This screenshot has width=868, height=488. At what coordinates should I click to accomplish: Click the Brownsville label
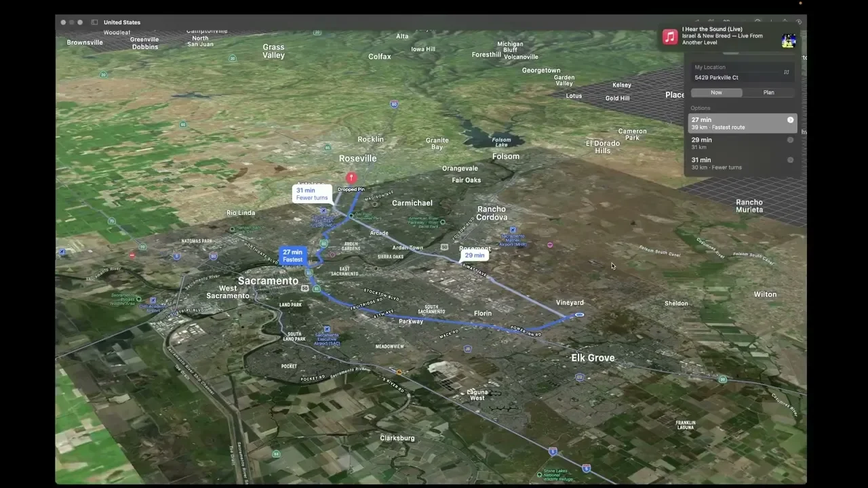click(85, 43)
